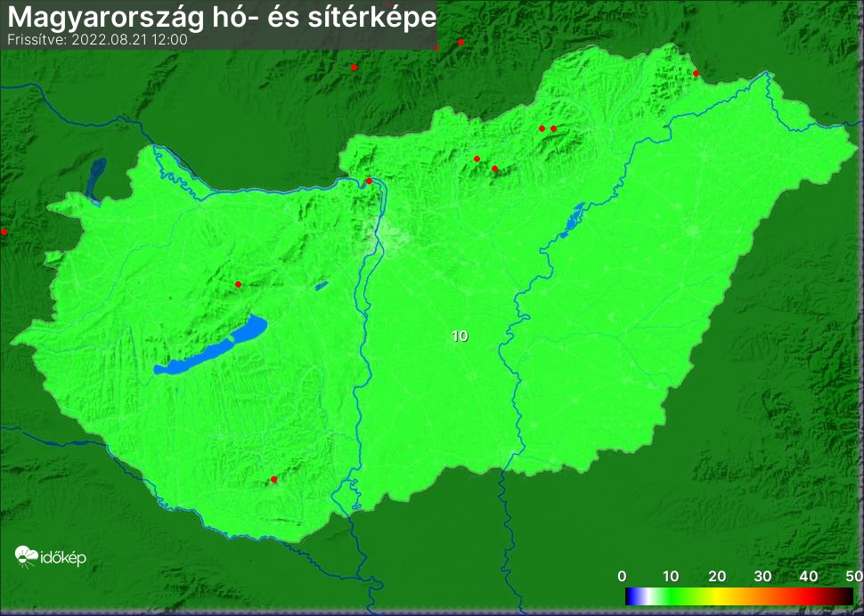This screenshot has width=864, height=616.
Task: Select the eastern ski marker in the Mátra
Action: click(x=494, y=168)
